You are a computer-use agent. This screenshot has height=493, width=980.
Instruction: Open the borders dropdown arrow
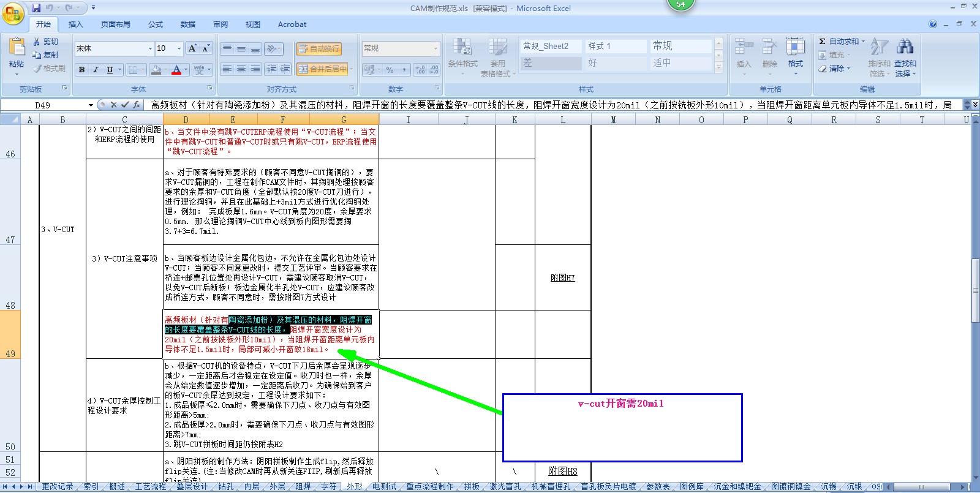(143, 70)
